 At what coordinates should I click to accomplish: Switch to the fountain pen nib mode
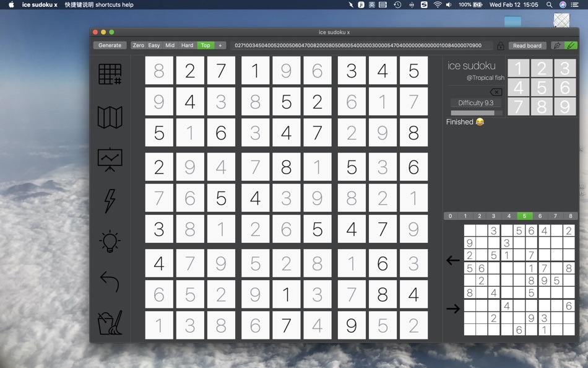pos(557,45)
